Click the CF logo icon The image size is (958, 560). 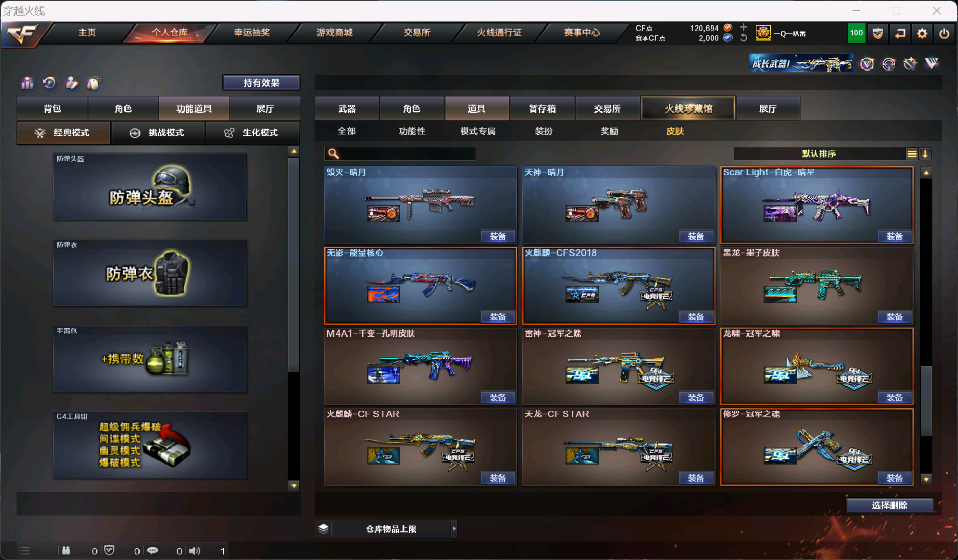coord(23,34)
